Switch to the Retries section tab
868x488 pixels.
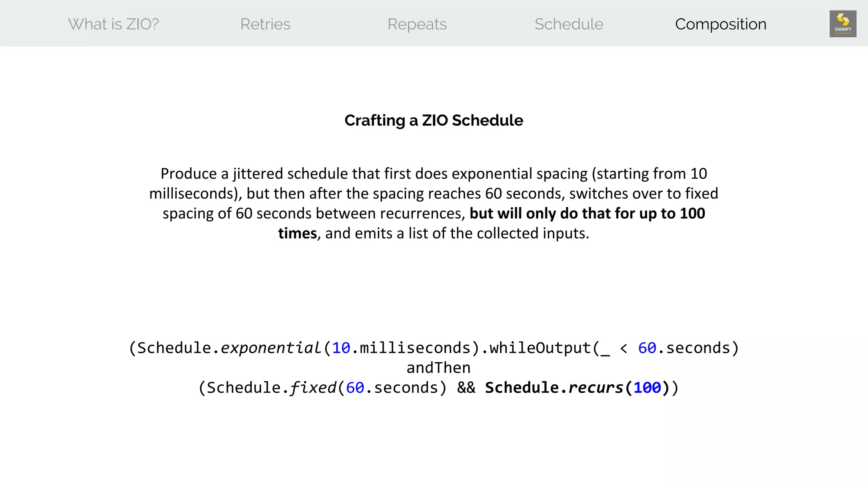point(265,24)
